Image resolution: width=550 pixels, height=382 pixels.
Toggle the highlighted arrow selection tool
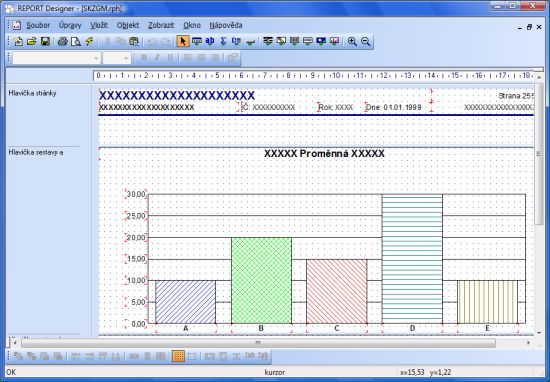(x=183, y=41)
